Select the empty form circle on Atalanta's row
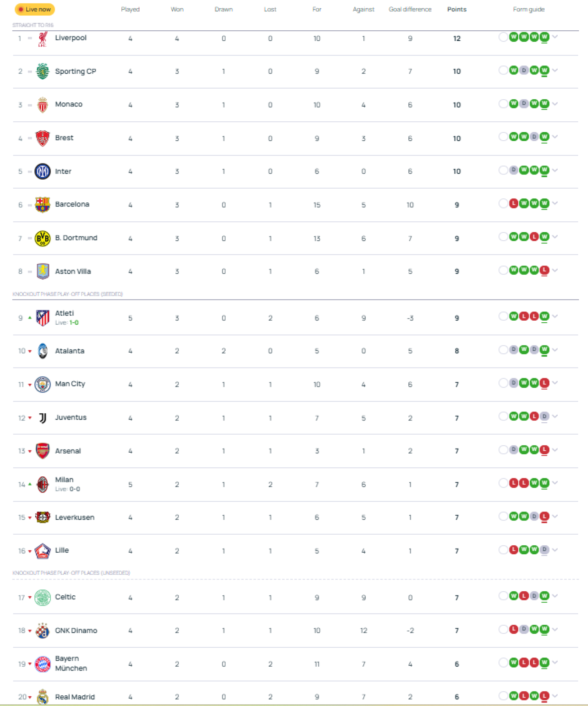This screenshot has height=706, width=588. coord(503,350)
